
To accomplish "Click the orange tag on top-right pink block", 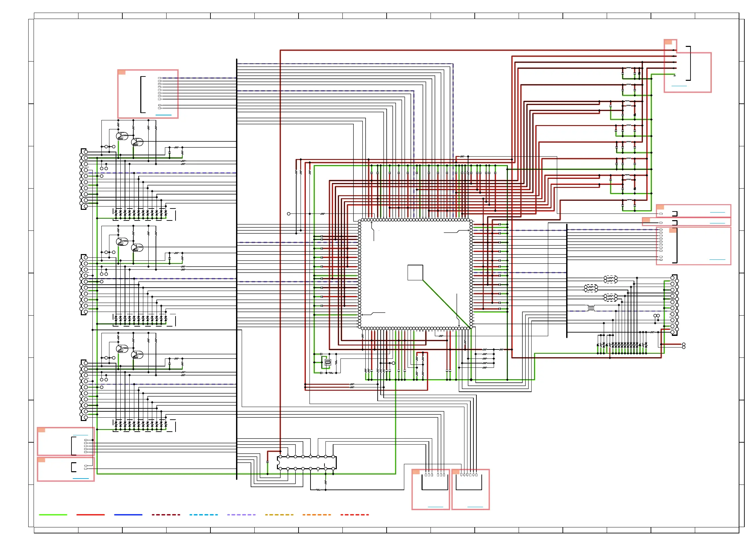I will 668,42.
